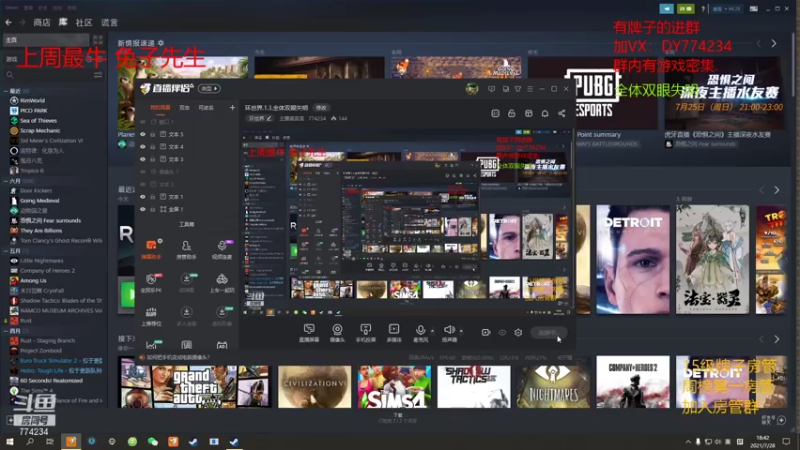Open the 弹幕助手 tool
800x450 pixels.
pyautogui.click(x=152, y=249)
